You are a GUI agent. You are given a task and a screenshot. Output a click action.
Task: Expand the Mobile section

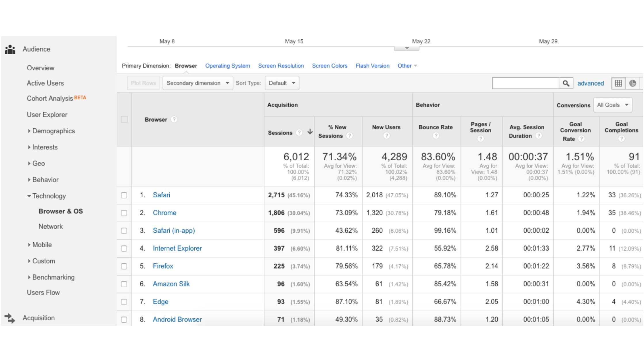(40, 245)
